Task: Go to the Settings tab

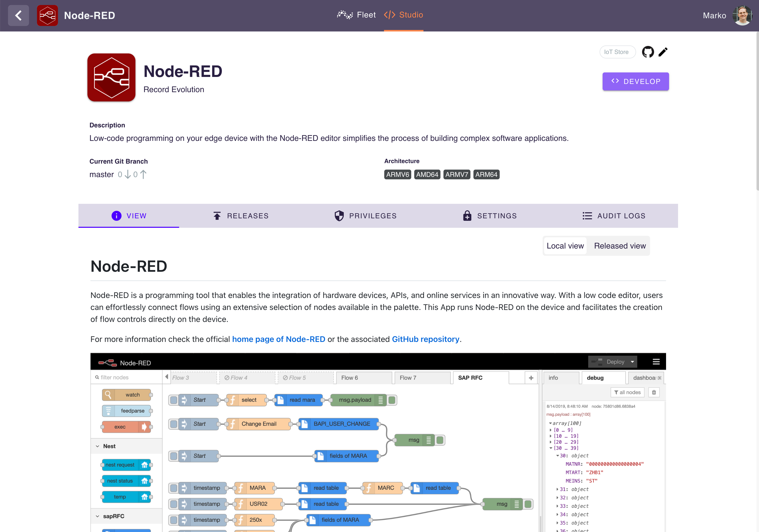Action: (x=490, y=216)
